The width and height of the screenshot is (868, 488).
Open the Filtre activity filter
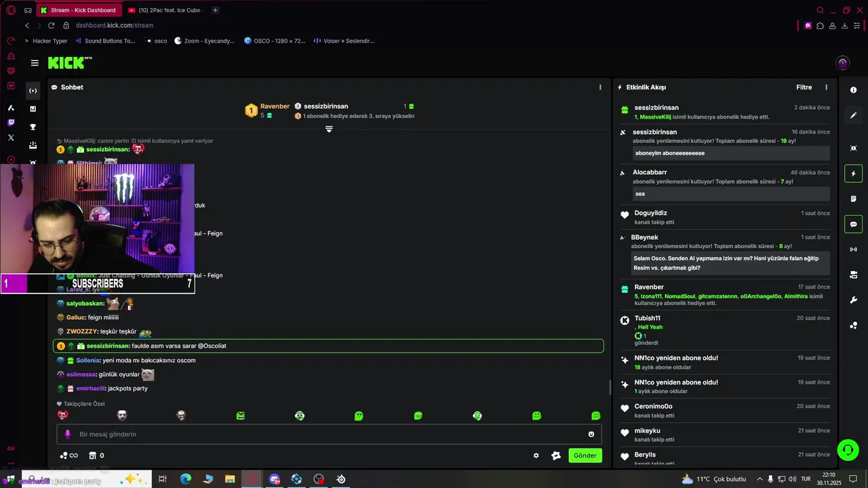(x=804, y=87)
